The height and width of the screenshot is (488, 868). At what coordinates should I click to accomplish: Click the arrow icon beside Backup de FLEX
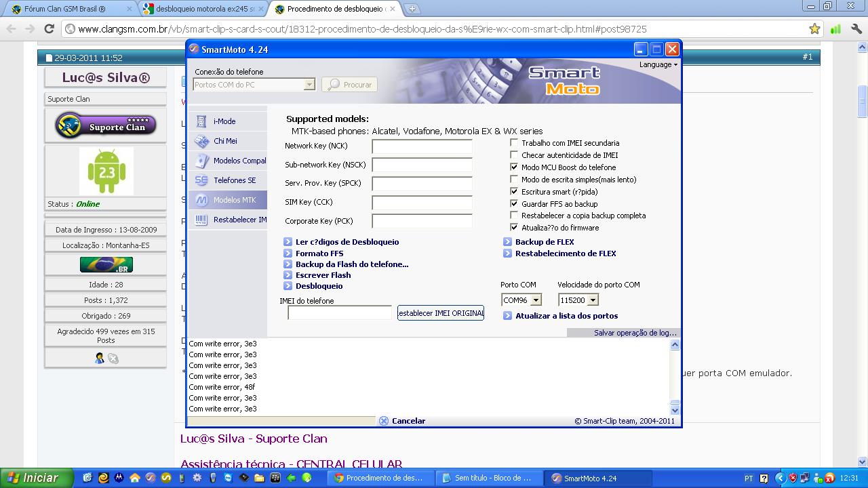[x=508, y=242]
